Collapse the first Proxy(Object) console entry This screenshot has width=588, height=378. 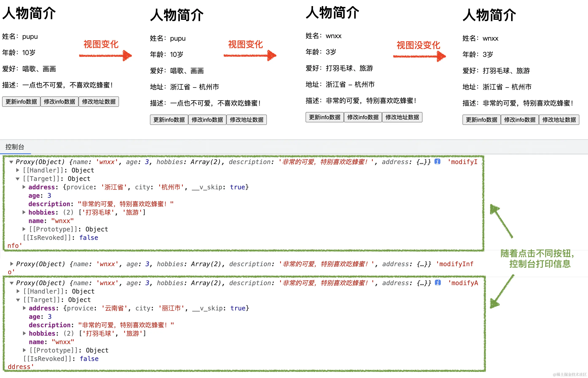pyautogui.click(x=11, y=162)
